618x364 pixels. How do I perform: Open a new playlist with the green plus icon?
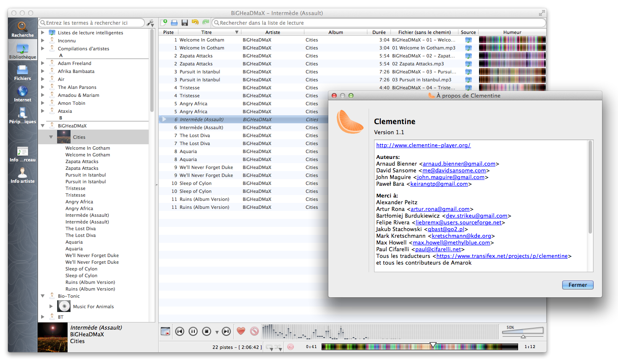[165, 22]
